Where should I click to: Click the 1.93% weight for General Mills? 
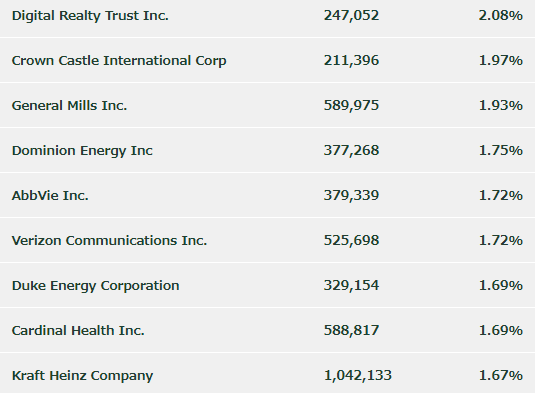[501, 106]
